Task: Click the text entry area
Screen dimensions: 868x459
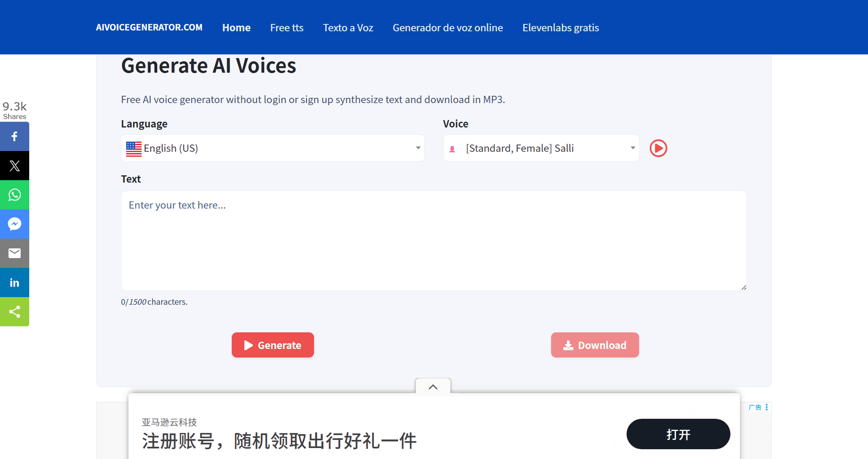Action: 433,240
